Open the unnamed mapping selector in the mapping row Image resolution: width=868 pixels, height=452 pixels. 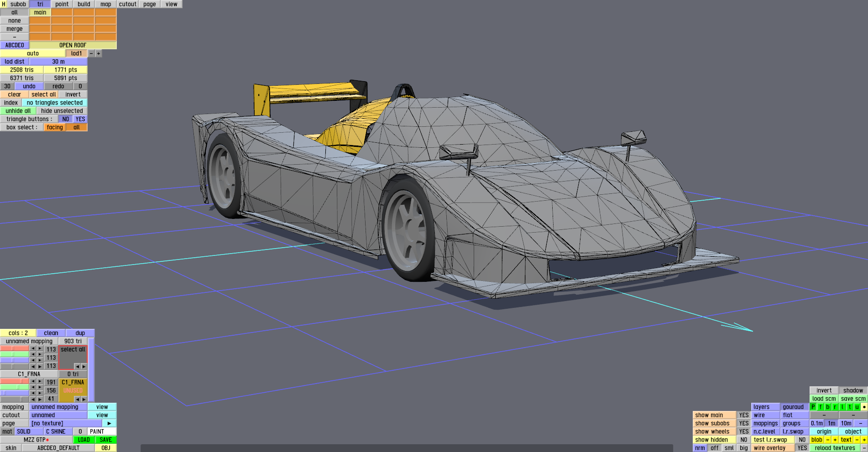pos(58,407)
